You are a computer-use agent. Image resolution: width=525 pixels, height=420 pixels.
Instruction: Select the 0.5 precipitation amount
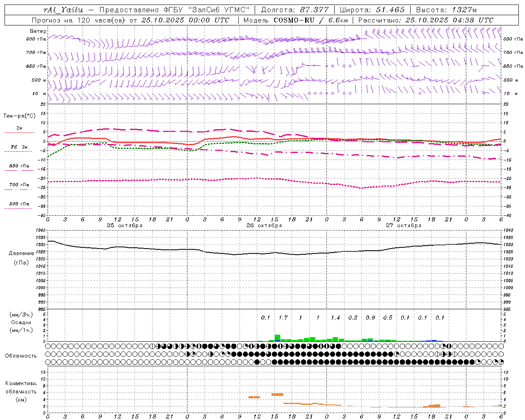(388, 317)
